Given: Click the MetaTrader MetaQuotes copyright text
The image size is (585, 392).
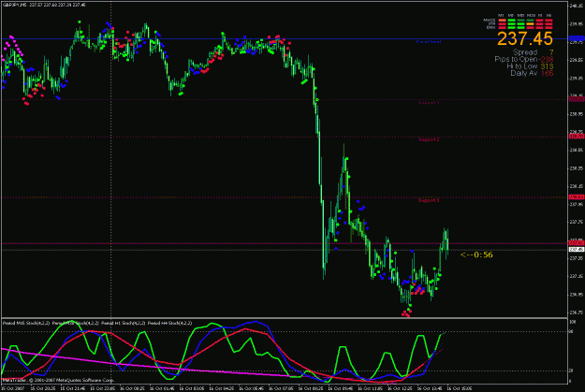Looking at the screenshot, I should click(x=58, y=380).
